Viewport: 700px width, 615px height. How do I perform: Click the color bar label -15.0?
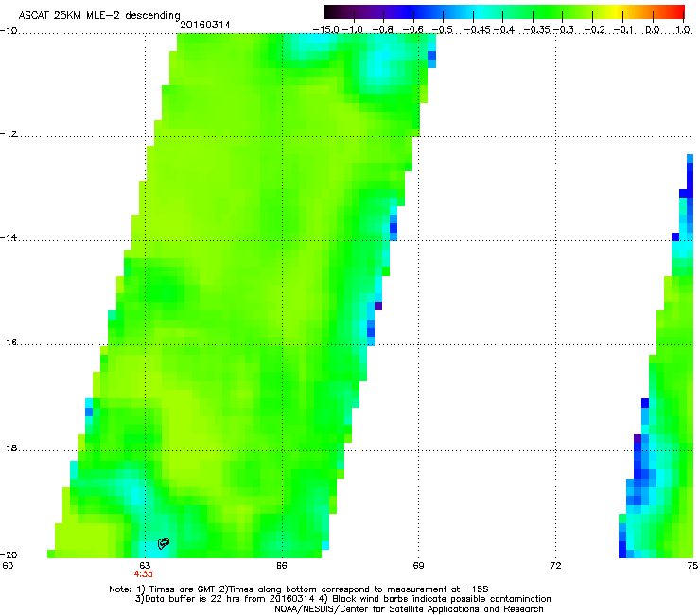326,30
